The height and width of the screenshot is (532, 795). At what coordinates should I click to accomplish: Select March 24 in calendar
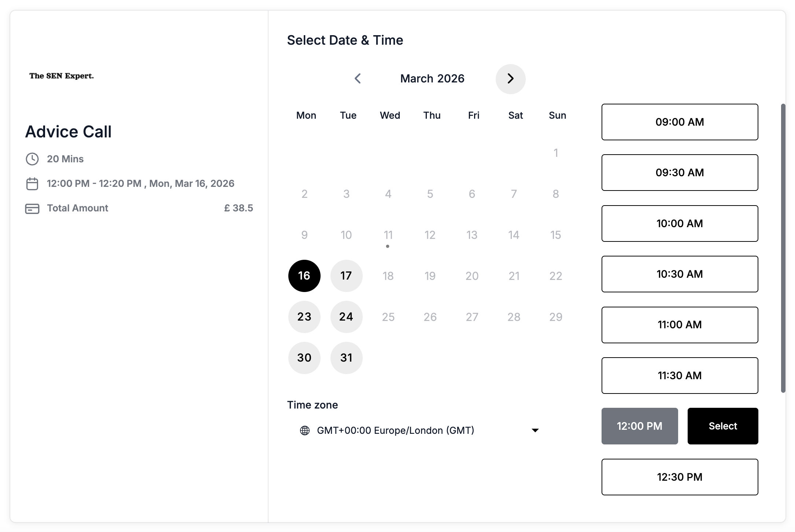[346, 317]
